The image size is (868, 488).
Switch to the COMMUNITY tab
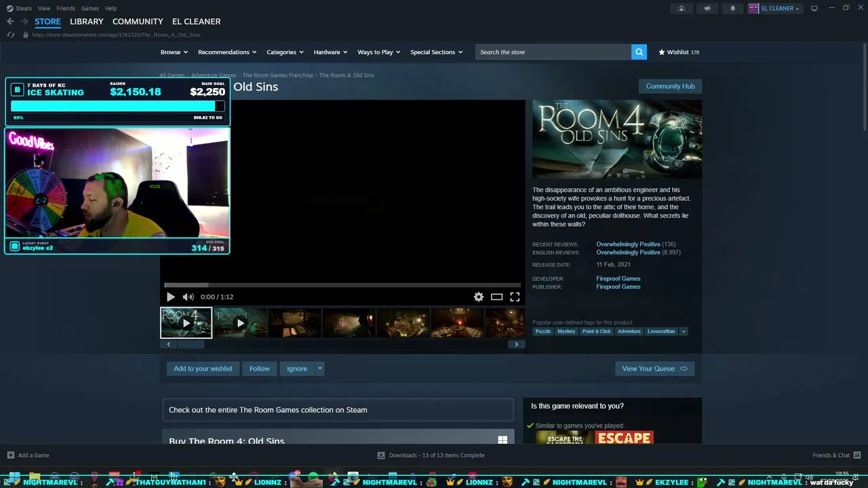(138, 22)
